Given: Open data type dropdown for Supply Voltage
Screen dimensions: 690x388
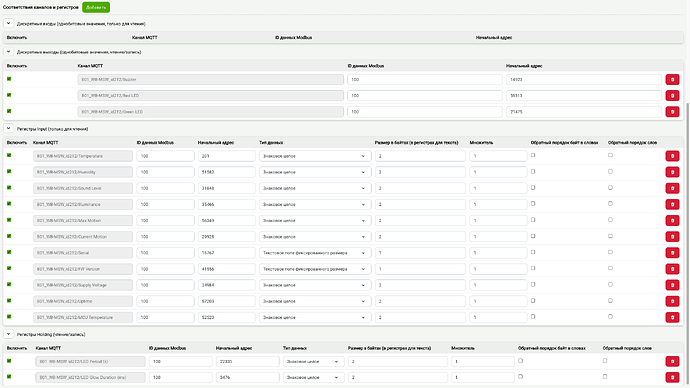Looking at the screenshot, I should [x=315, y=285].
